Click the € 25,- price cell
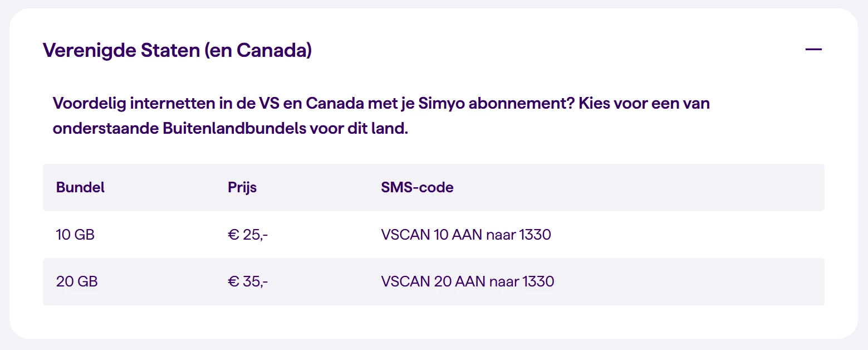The image size is (868, 350). tap(248, 235)
